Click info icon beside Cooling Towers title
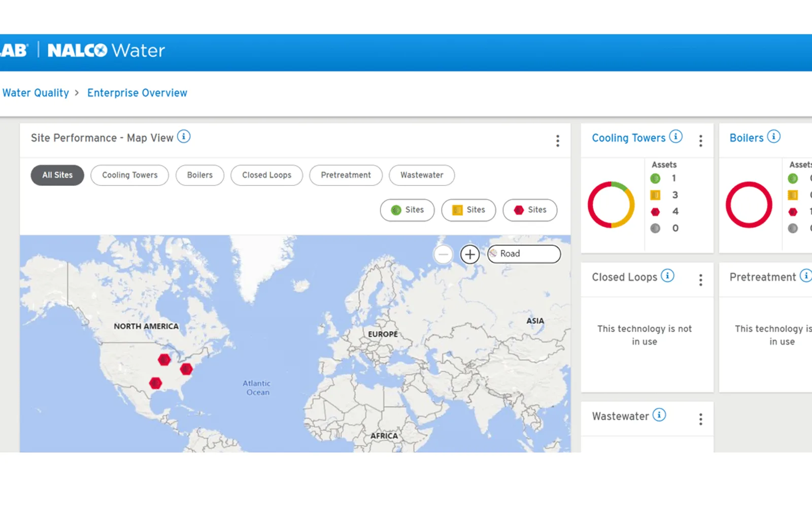Screen dimensions: 812x508 [675, 137]
